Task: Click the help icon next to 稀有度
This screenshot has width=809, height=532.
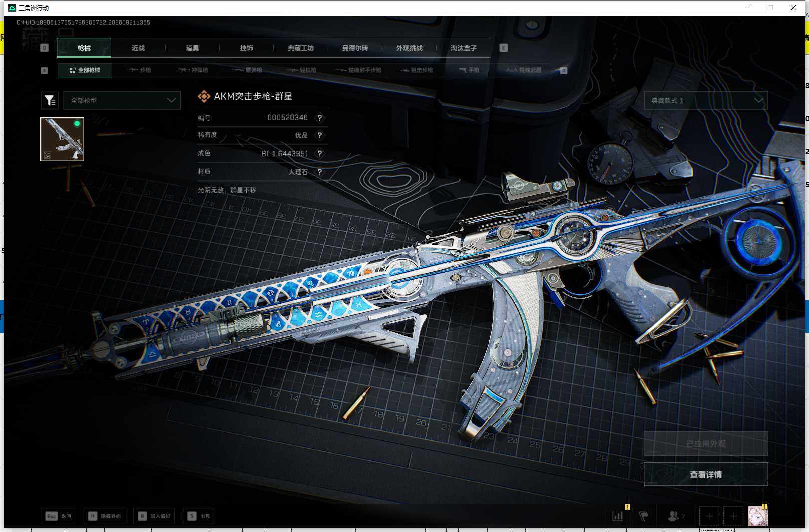Action: tap(319, 135)
